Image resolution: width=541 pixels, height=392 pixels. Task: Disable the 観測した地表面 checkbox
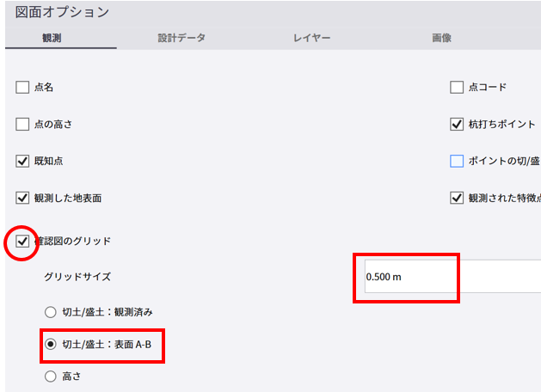coord(23,199)
